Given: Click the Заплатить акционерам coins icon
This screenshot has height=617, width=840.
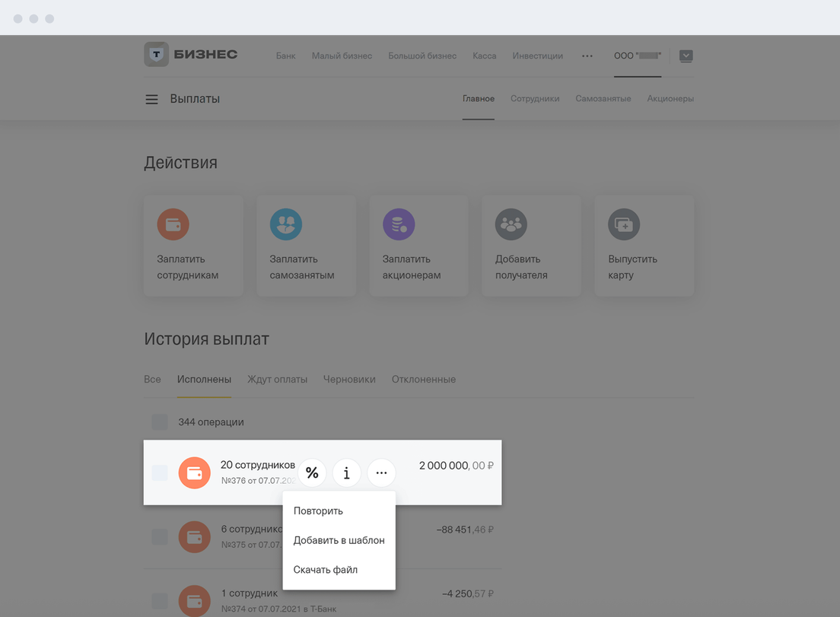Looking at the screenshot, I should (x=399, y=224).
